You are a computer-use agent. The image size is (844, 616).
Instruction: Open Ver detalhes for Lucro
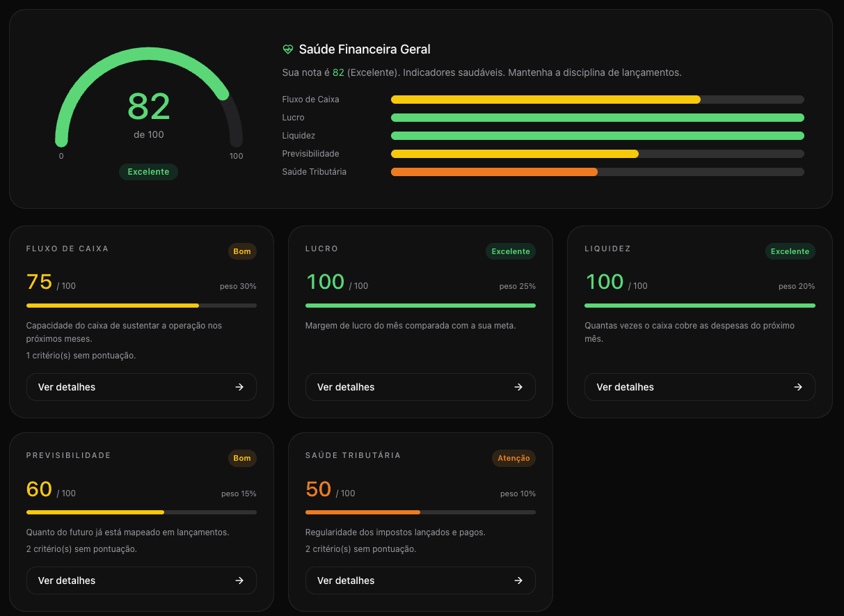(420, 387)
